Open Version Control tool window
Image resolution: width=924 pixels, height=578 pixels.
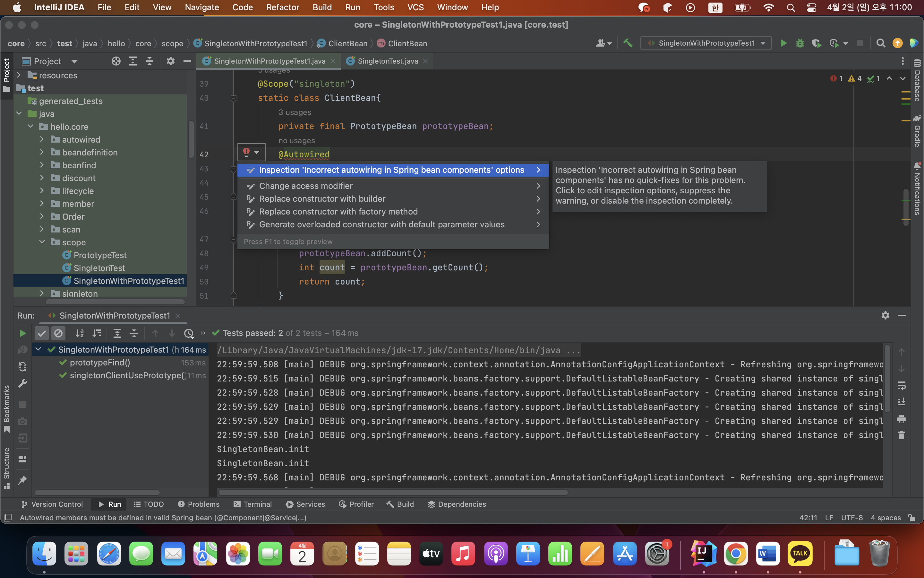52,504
